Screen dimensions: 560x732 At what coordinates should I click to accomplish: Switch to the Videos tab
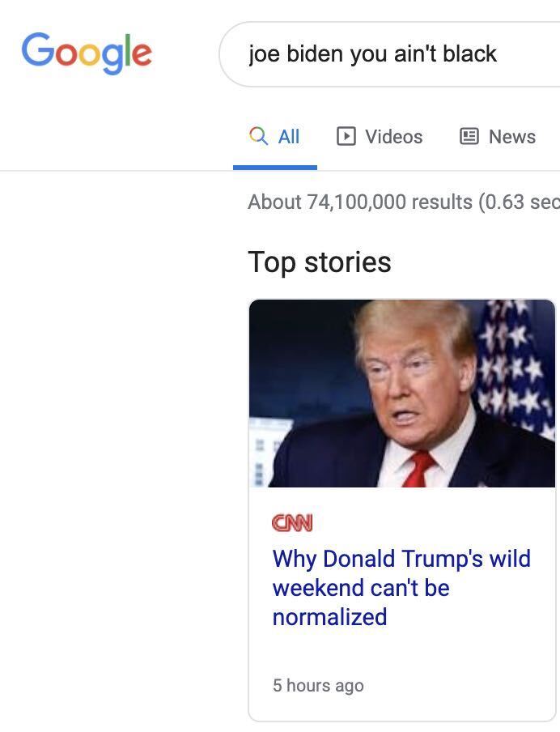(x=393, y=137)
